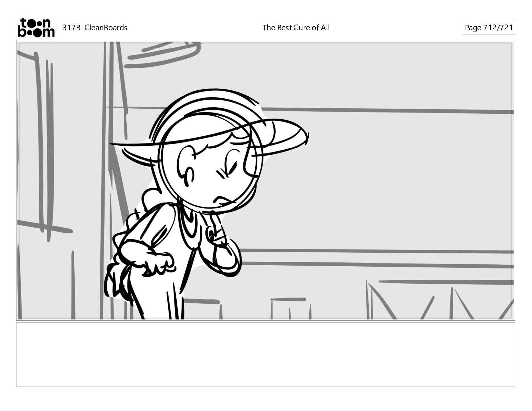The width and height of the screenshot is (532, 411).
Task: Click the empty notes box below the panel
Action: point(266,355)
